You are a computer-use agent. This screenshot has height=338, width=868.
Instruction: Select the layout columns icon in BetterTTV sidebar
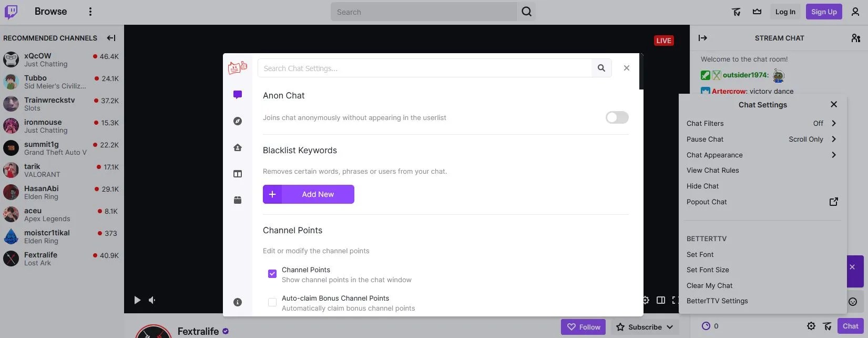point(238,174)
